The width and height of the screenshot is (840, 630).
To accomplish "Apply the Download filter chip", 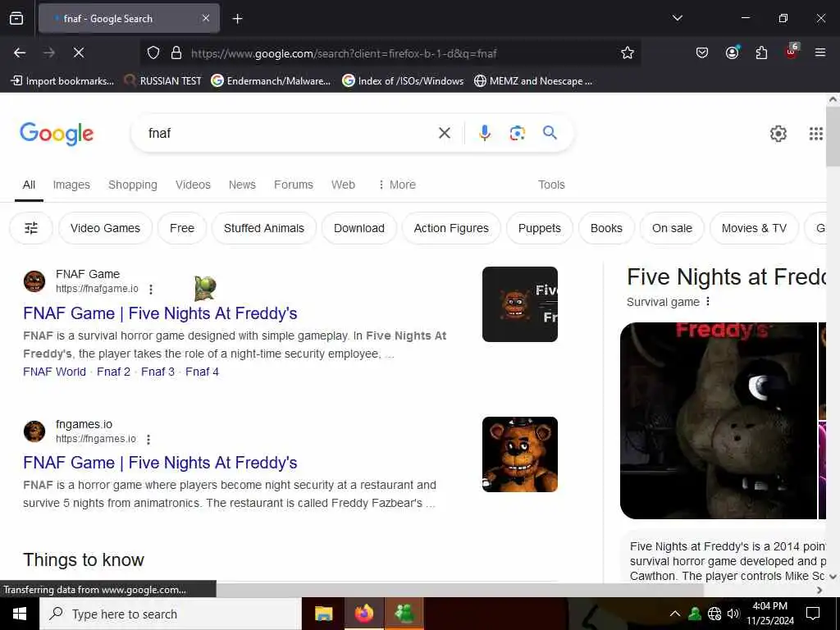I will 359,228.
